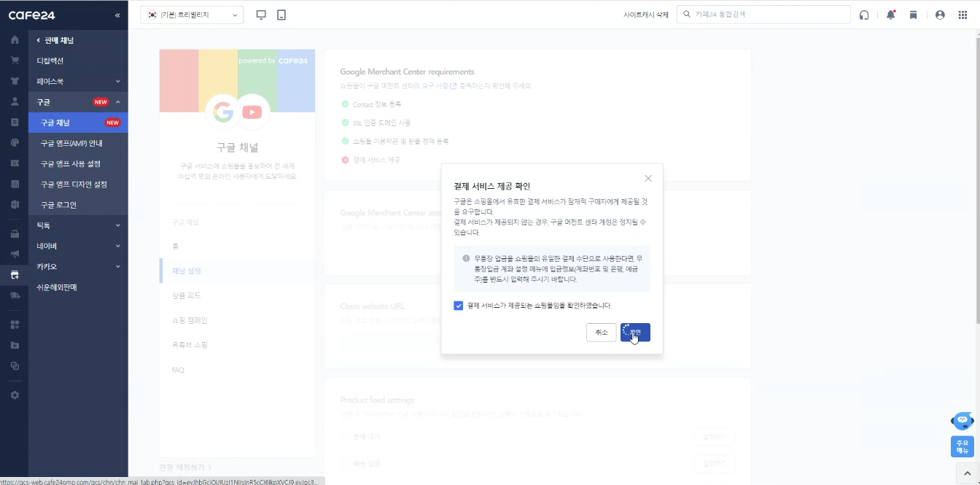The image size is (980, 485).
Task: Open the nine-dot apps grid icon
Action: pyautogui.click(x=962, y=15)
